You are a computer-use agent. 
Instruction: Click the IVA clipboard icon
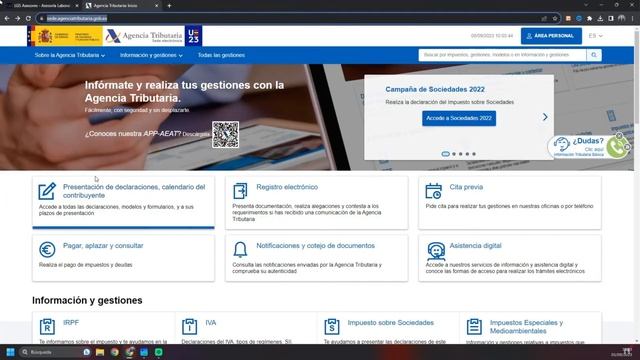[x=189, y=327]
